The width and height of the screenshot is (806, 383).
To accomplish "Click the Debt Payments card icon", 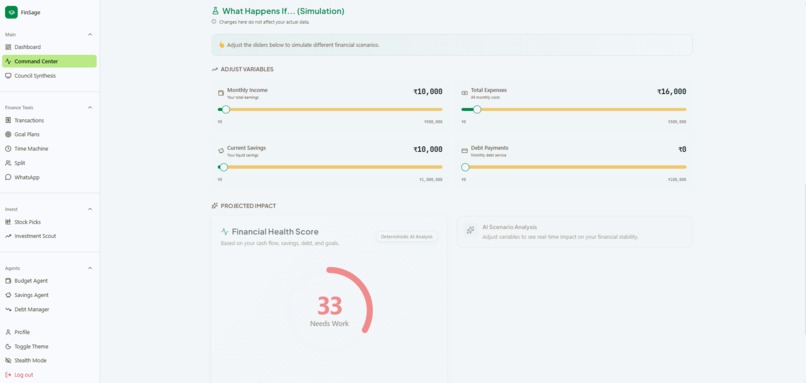I will tap(465, 151).
